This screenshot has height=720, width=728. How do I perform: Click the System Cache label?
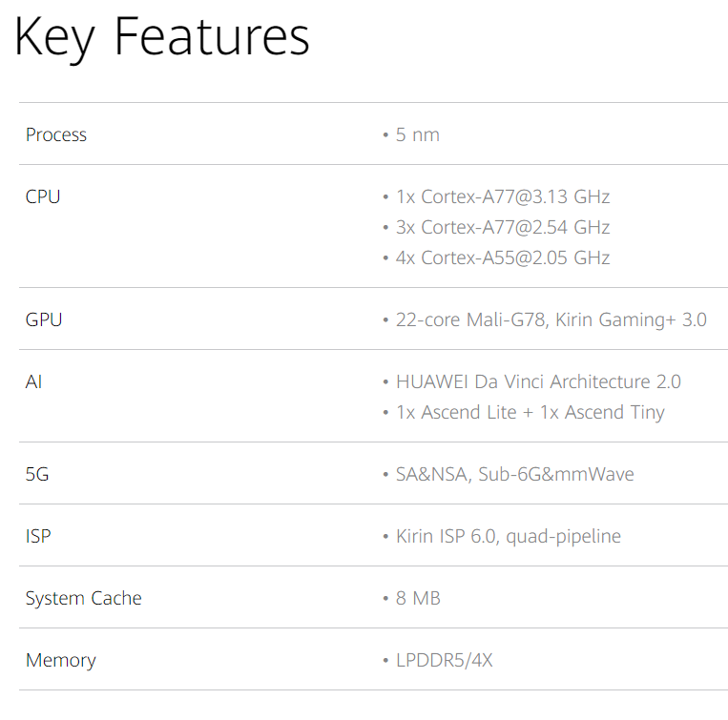tap(84, 598)
